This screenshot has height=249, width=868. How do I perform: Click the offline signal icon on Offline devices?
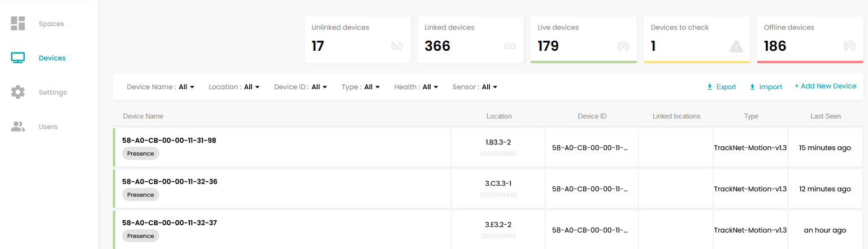point(849,46)
